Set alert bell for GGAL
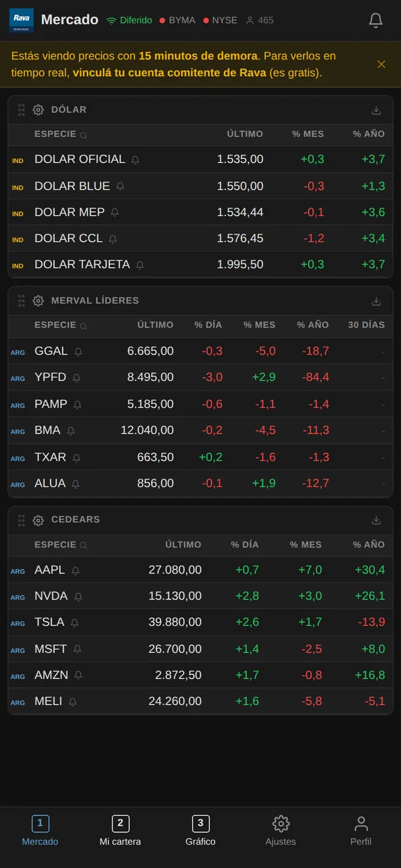The image size is (401, 868). point(78,352)
